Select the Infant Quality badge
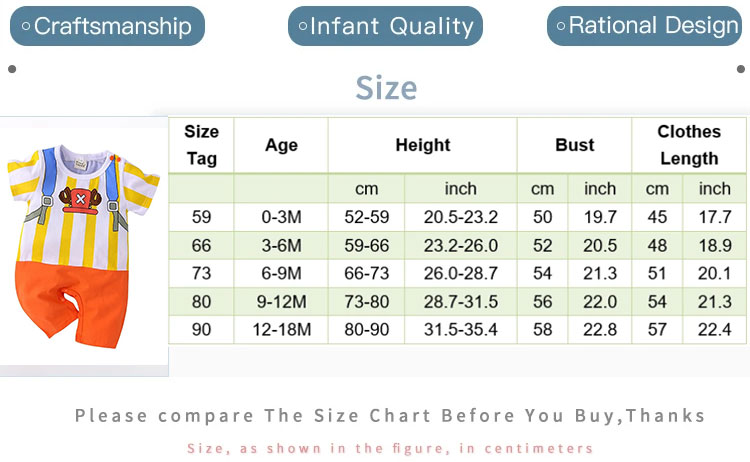 click(x=385, y=26)
